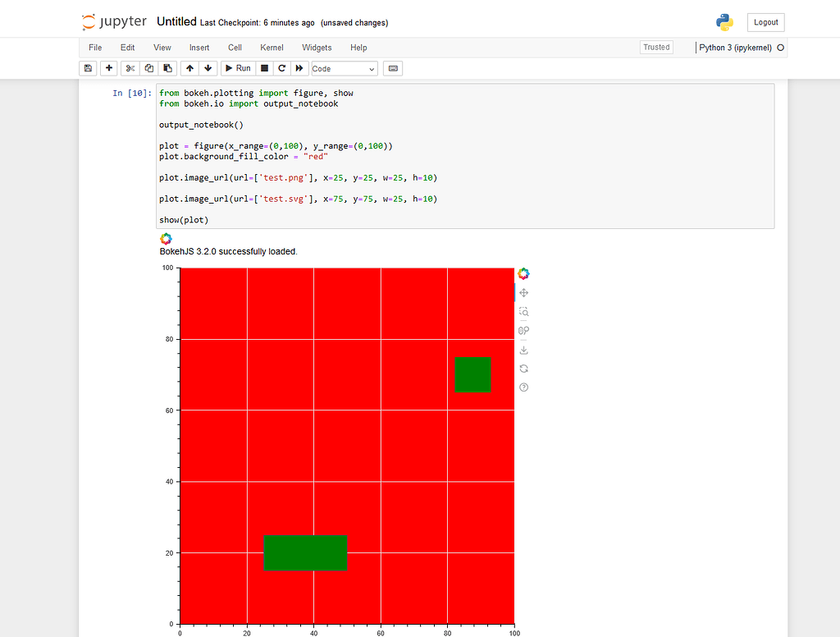Select the Pan tool on the Bokeh toolbar
The height and width of the screenshot is (637, 840).
pyautogui.click(x=523, y=292)
